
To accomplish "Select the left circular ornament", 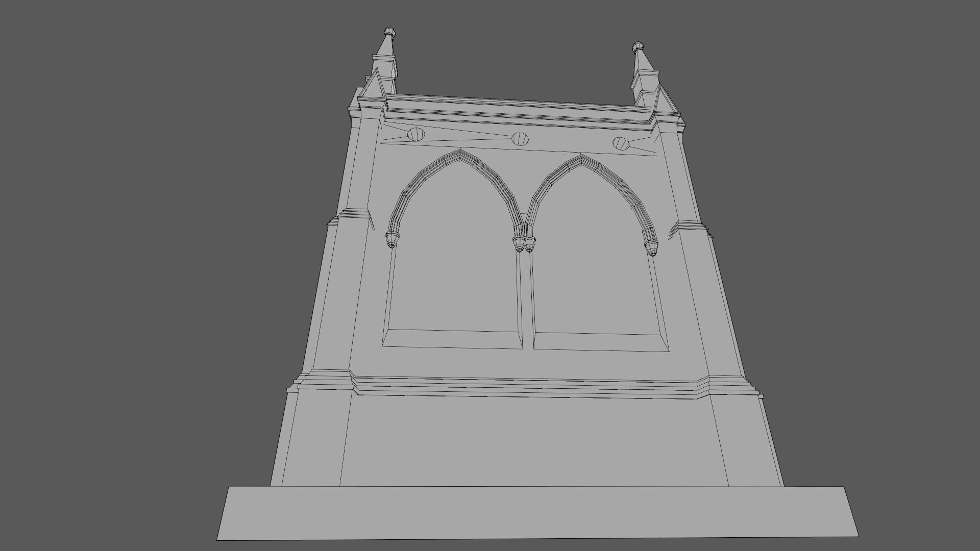I will [416, 135].
